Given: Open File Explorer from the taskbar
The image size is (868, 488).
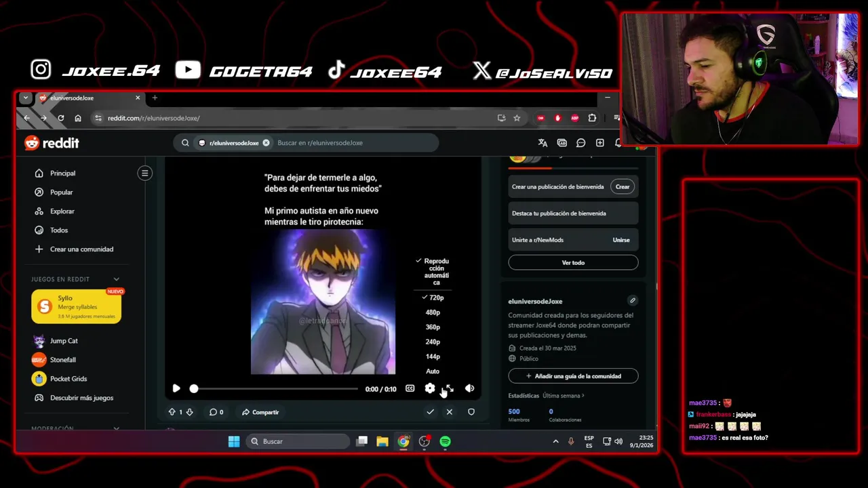Looking at the screenshot, I should tap(382, 441).
